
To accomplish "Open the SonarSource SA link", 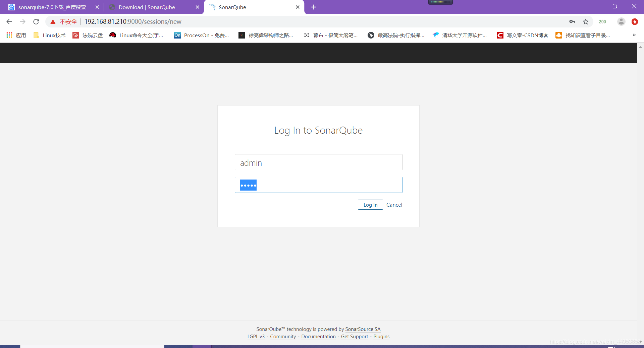I will pos(363,329).
